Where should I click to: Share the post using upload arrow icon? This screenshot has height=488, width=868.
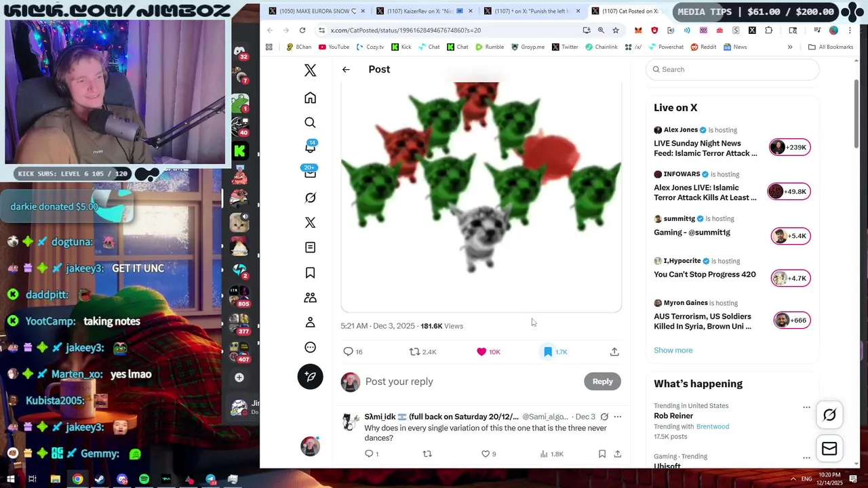(x=614, y=352)
